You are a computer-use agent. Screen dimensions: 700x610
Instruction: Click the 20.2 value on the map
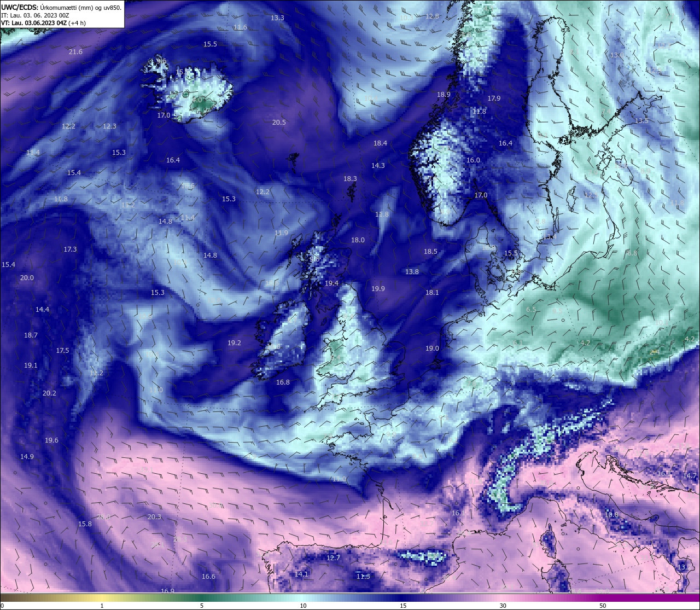pos(49,393)
